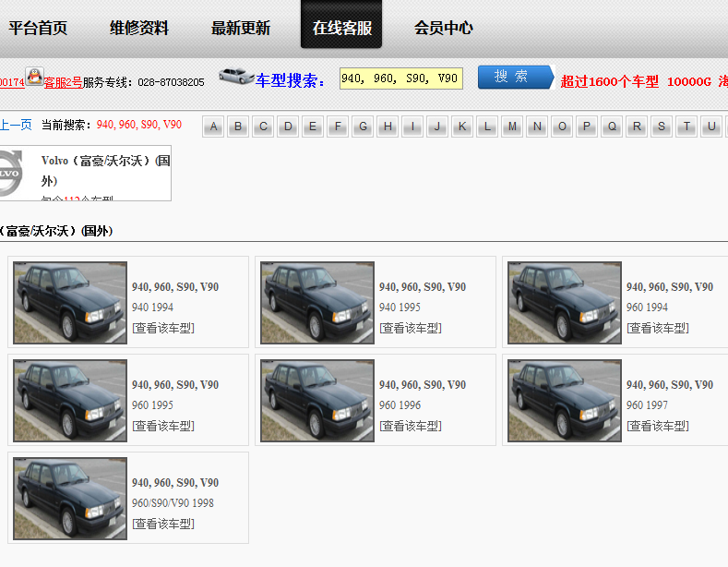Screen dimensions: 728x567
Task: Filter by letter C
Action: click(263, 127)
